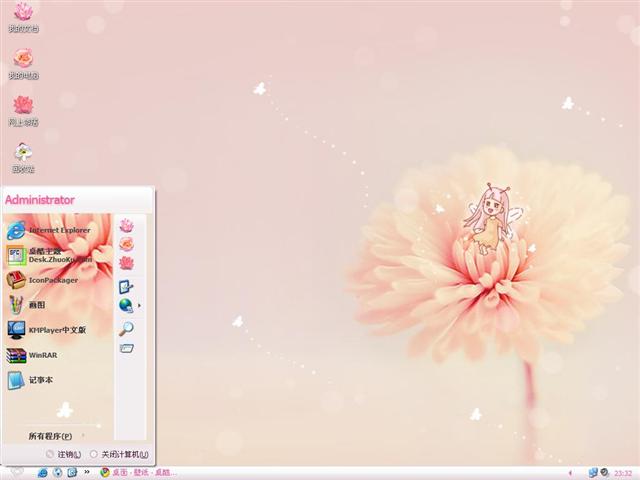Screen dimensions: 640x480
Task: Open 记事本 (Notepad) from the Start menu
Action: (x=30, y=380)
